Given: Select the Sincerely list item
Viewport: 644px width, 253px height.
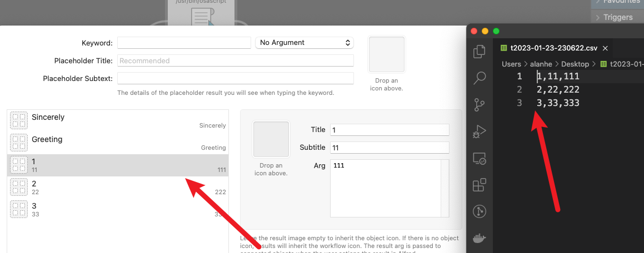Looking at the screenshot, I should point(118,121).
